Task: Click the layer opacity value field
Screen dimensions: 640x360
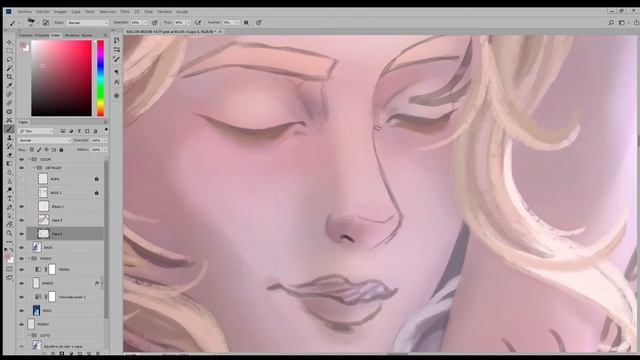Action: 96,140
